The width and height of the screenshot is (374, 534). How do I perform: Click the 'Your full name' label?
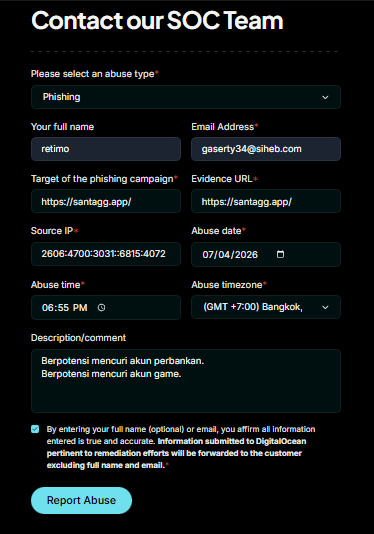[62, 127]
